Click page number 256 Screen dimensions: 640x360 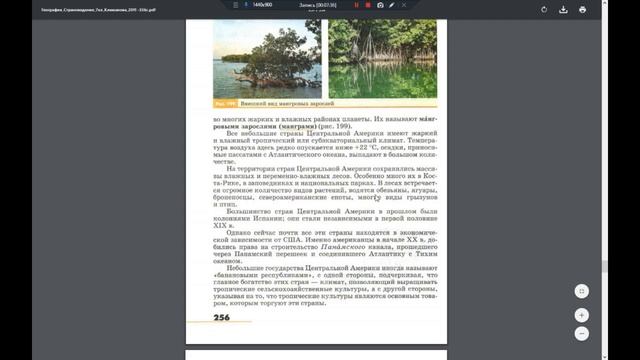(222, 317)
